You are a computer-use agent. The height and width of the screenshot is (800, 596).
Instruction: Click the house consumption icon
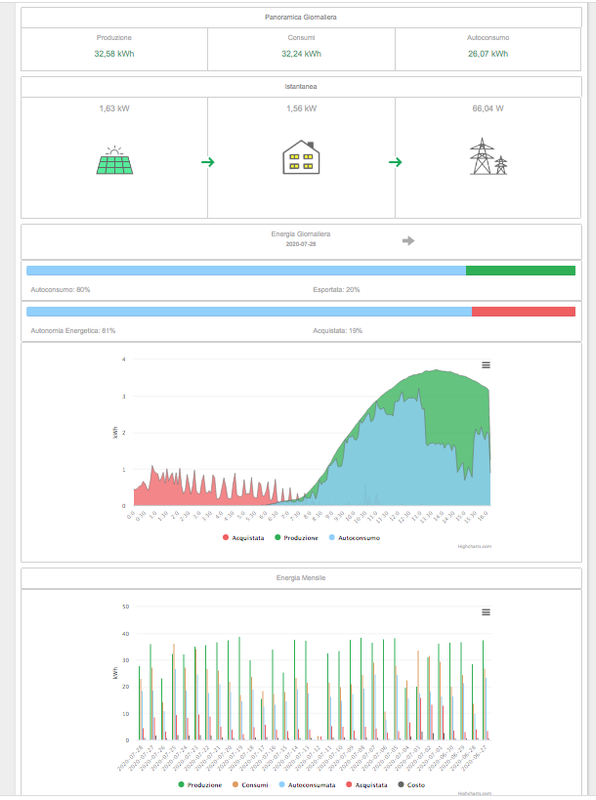tap(301, 157)
